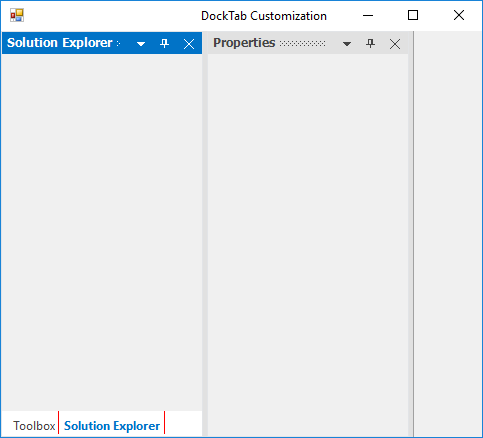Click the Properties caption title
The width and height of the screenshot is (483, 438).
[244, 43]
